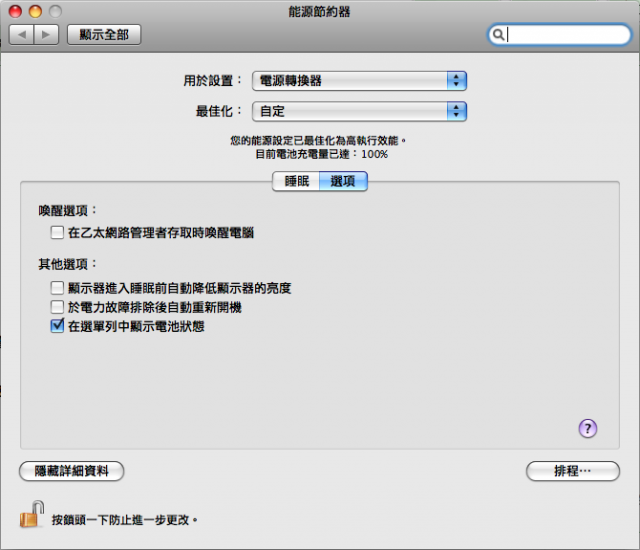Viewport: 640px width, 550px height.
Task: Click the 隱藏詳細資料 button
Action: click(x=71, y=471)
